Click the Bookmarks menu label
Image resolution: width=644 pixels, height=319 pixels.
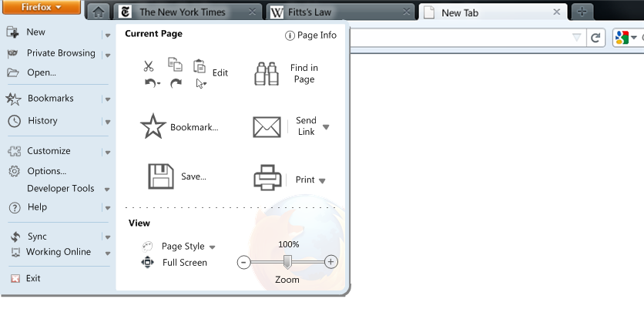[51, 99]
